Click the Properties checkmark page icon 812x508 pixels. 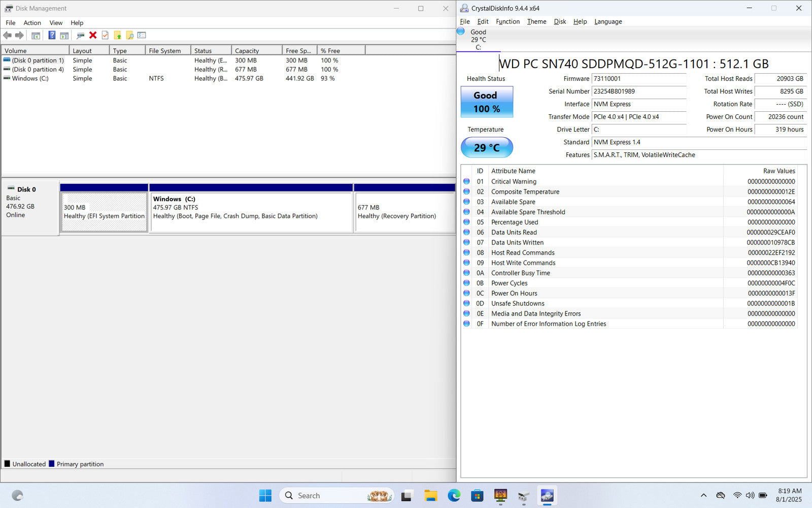(x=105, y=36)
